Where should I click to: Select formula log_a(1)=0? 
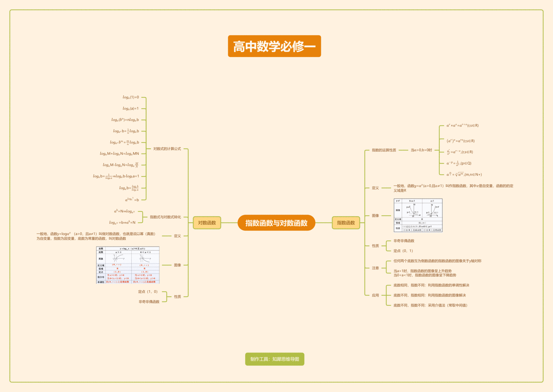[131, 97]
